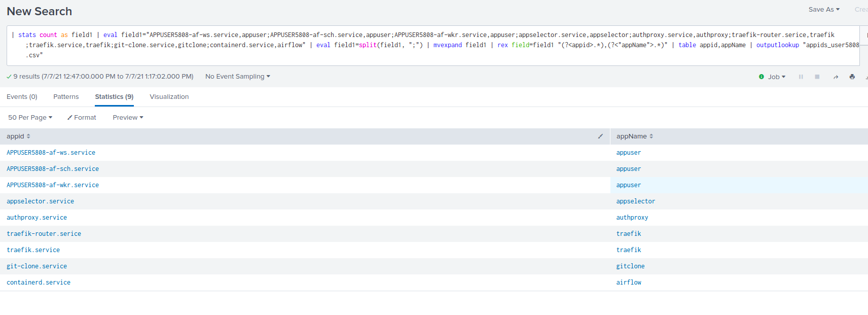Click the sort arrows beside appid header
Screen dimensions: 868x315
click(x=28, y=136)
